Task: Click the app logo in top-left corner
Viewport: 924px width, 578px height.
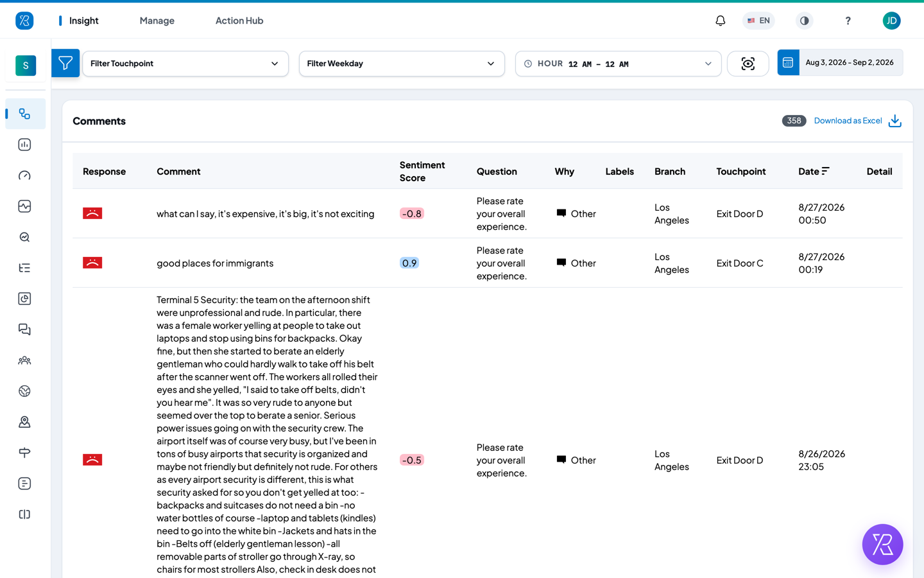Action: 24,21
